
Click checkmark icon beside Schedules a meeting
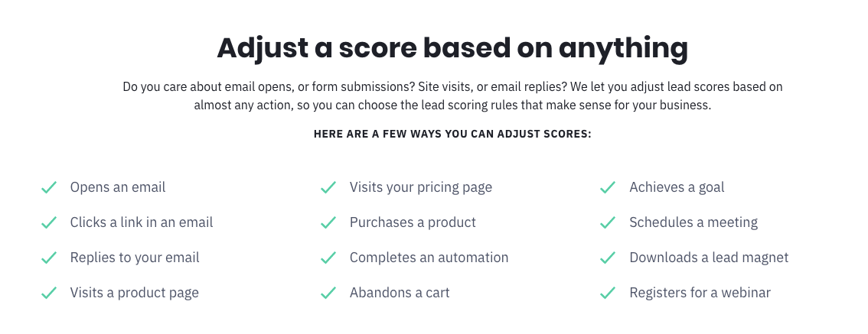click(608, 222)
